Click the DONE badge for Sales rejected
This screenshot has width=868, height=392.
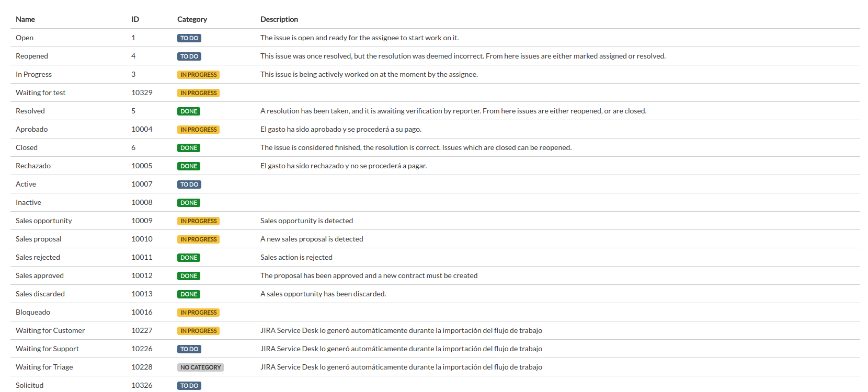coord(188,258)
